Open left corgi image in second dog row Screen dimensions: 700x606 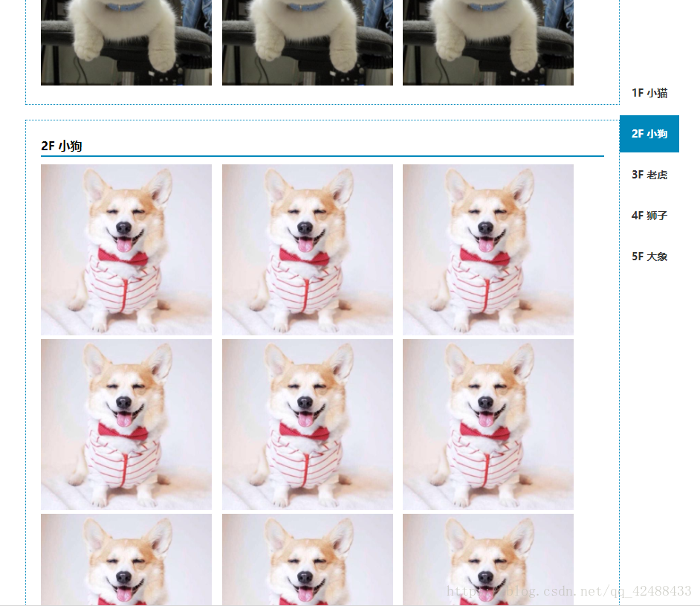click(x=126, y=425)
